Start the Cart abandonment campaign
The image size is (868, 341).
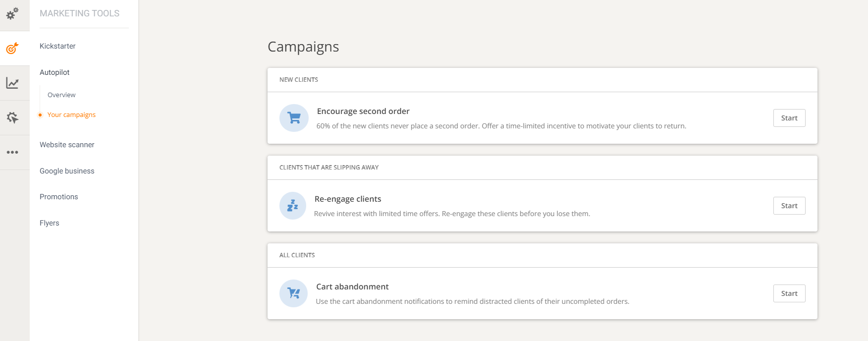pos(789,293)
